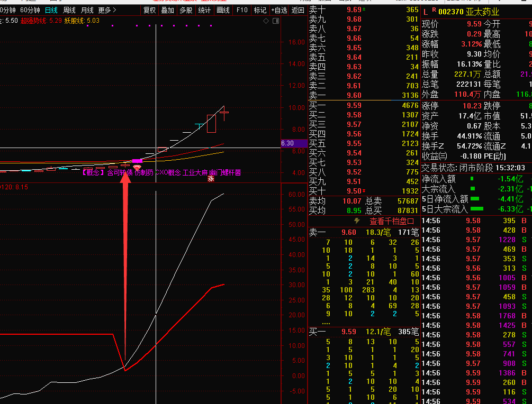Click the 买一 queue header 12.1/笔
The height and width of the screenshot is (404, 532).
[378, 332]
